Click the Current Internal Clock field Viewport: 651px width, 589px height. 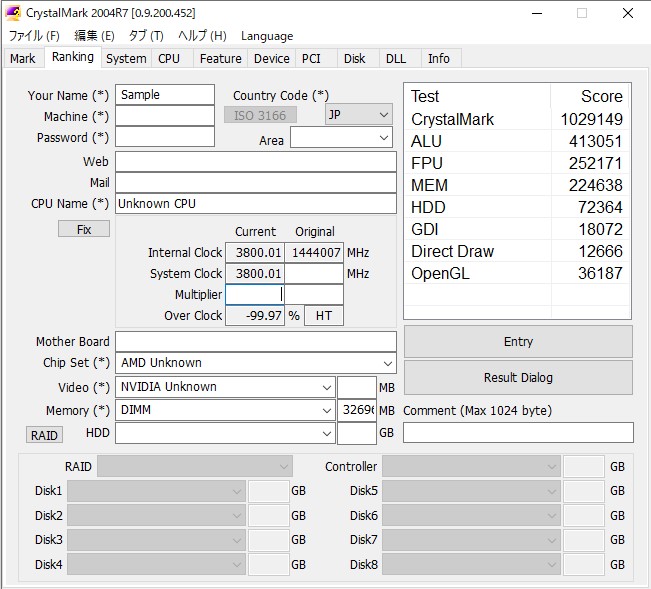click(255, 252)
